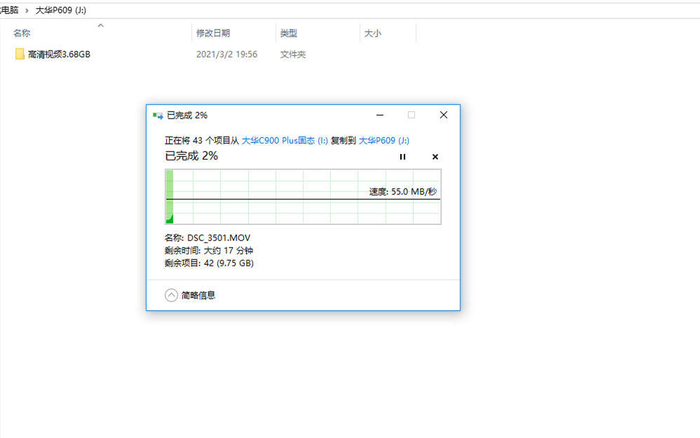Viewport: 700px width, 438px height.
Task: Click the sort arrow above 名称 column
Action: [101, 25]
